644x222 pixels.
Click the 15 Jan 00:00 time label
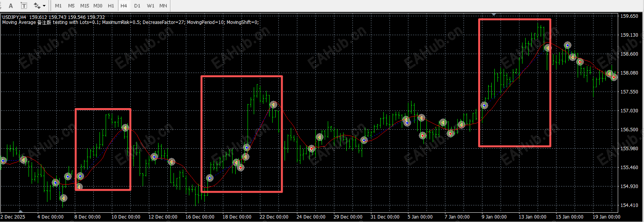[x=570, y=217]
